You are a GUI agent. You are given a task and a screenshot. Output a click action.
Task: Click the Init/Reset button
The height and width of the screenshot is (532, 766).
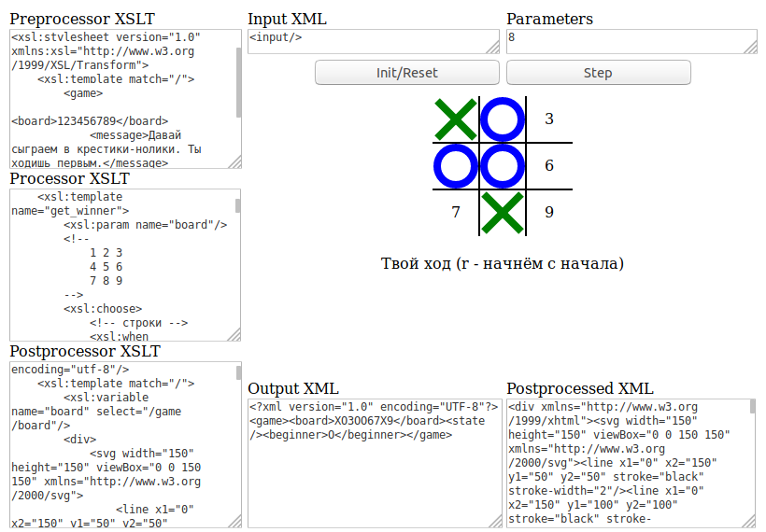(x=407, y=72)
